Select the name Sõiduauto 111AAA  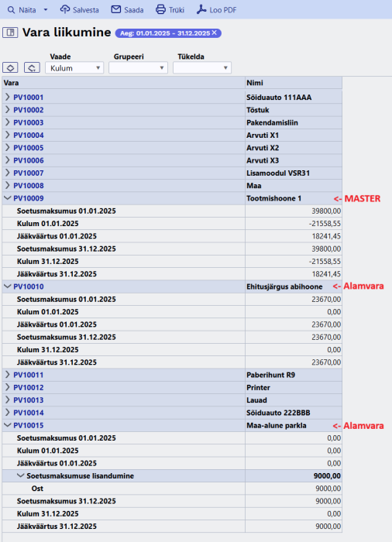coord(279,98)
